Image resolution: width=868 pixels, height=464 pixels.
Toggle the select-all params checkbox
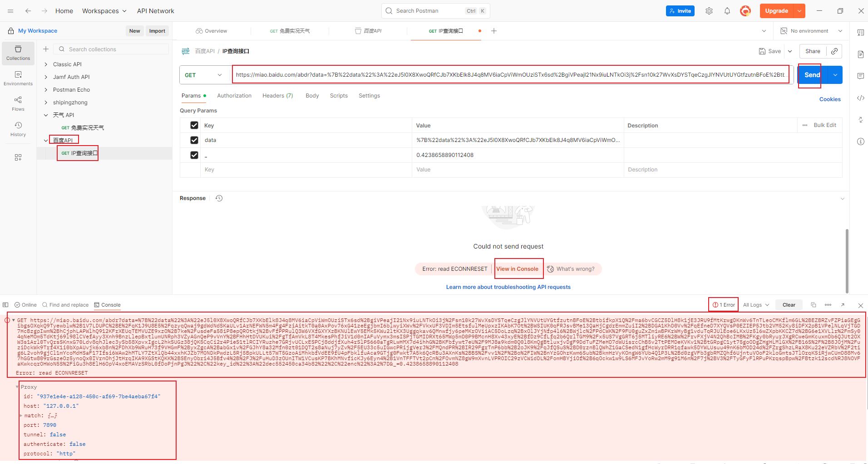coord(194,125)
